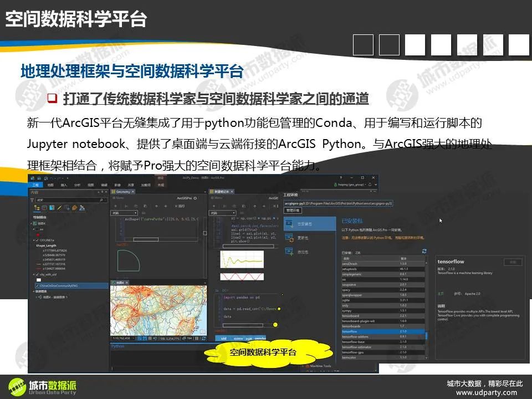Open the 视图 (View) ribbon tab
Viewport: 532px width, 399px height.
pos(91,185)
